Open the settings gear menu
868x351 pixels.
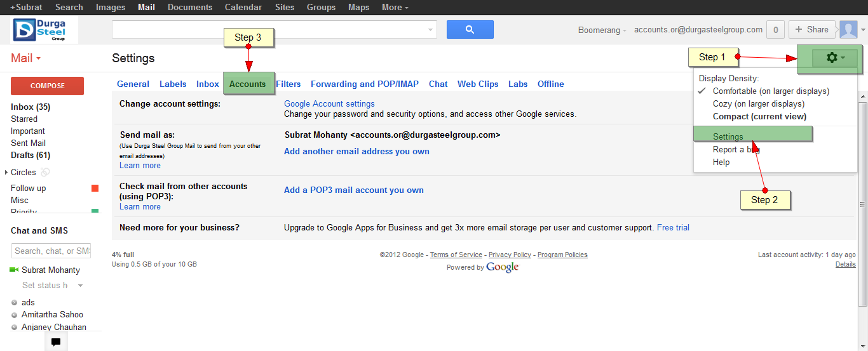click(835, 58)
